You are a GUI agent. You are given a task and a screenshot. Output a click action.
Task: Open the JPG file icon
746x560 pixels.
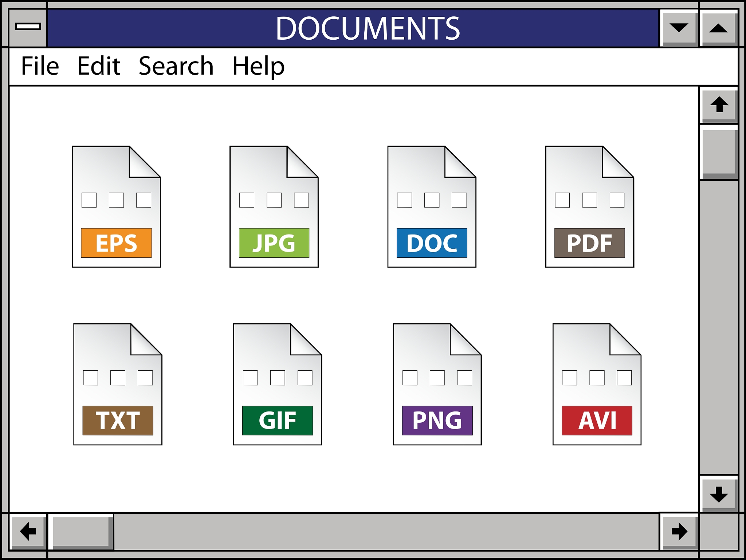pyautogui.click(x=274, y=207)
